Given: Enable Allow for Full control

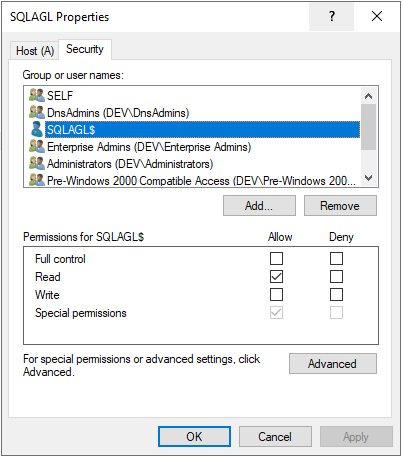Looking at the screenshot, I should pos(276,258).
